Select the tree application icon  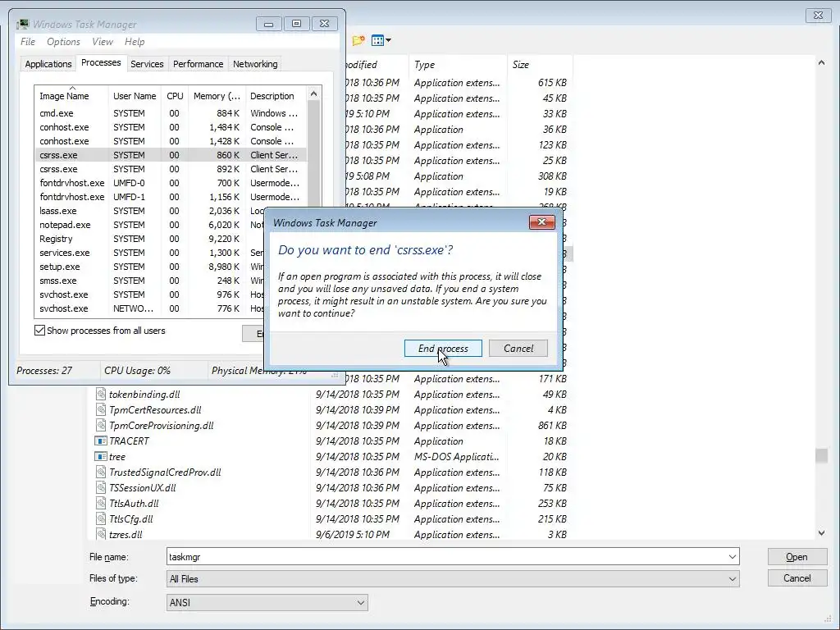coord(101,456)
